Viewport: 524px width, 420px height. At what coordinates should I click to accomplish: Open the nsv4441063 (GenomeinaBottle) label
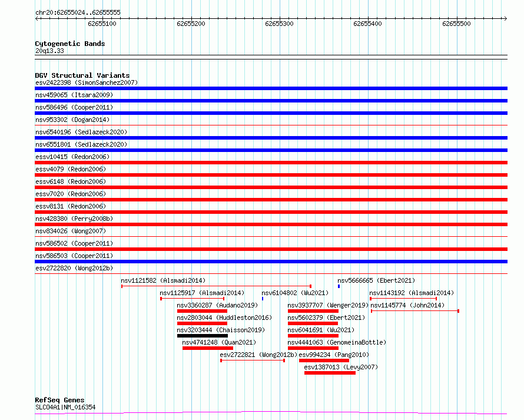[x=337, y=342]
